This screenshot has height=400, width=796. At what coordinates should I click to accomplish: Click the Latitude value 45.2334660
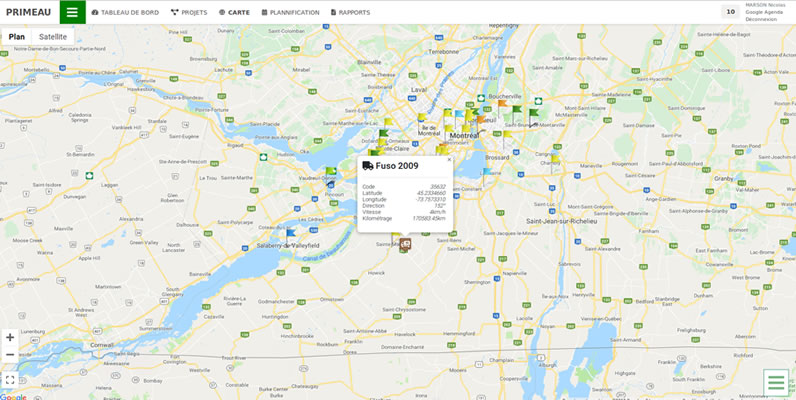coord(432,193)
